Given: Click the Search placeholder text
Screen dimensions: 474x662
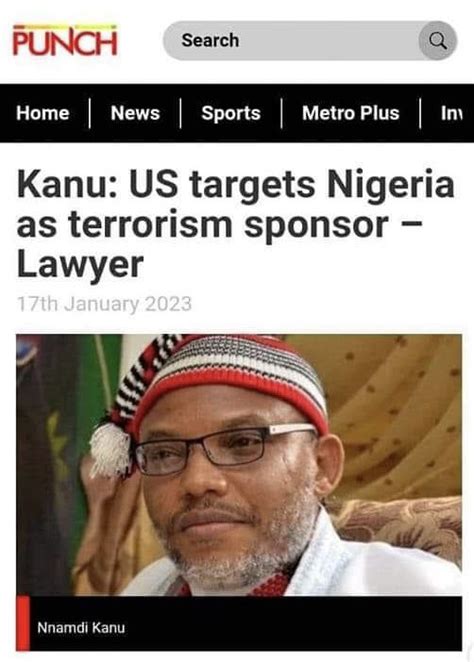Looking at the screenshot, I should pos(210,41).
